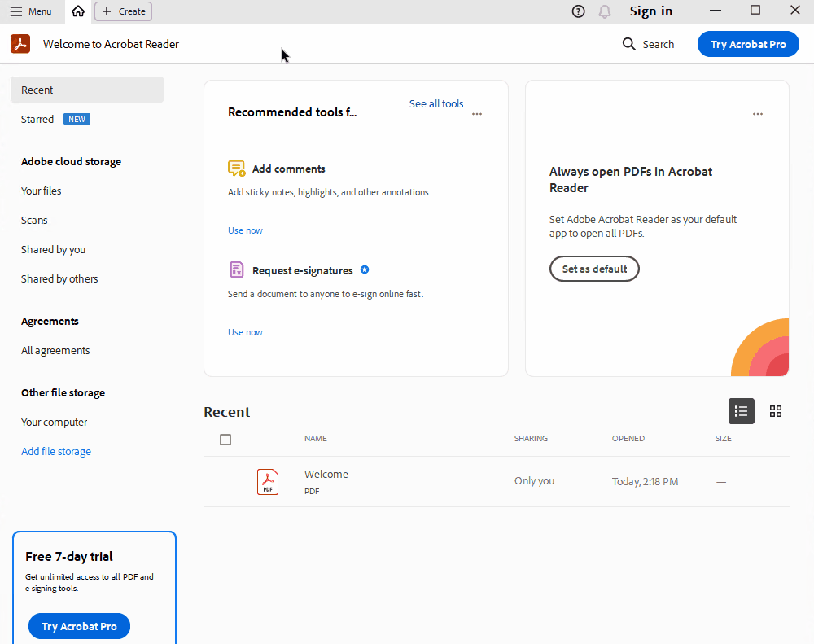The width and height of the screenshot is (814, 644).
Task: Click Only you sharing cell
Action: [534, 481]
